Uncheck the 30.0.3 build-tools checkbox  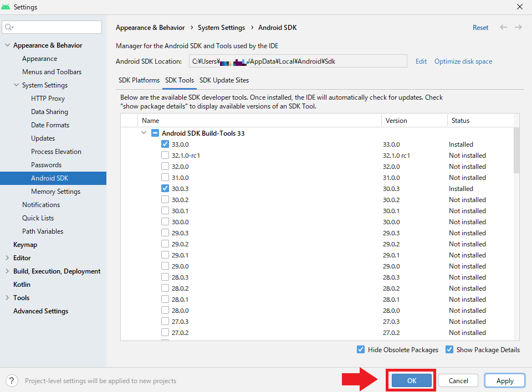point(165,189)
